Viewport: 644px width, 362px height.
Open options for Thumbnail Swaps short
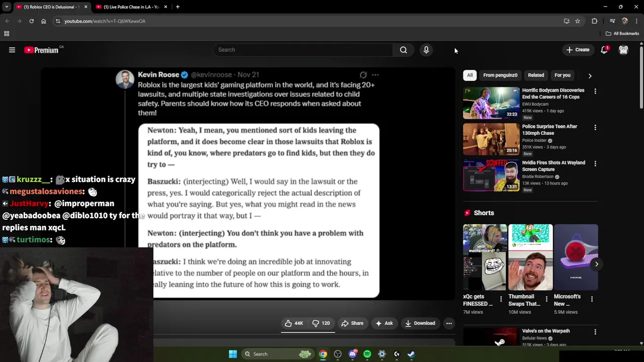(x=546, y=299)
